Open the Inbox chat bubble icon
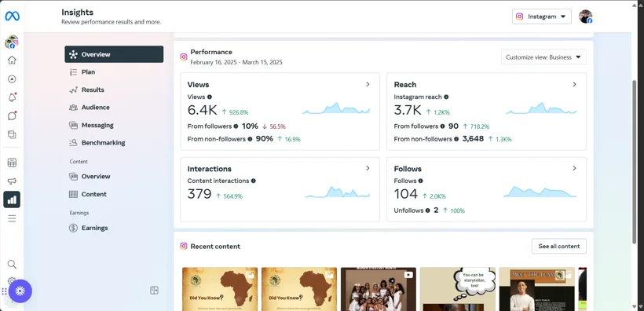Screen dimensions: 644x311 pyautogui.click(x=12, y=116)
